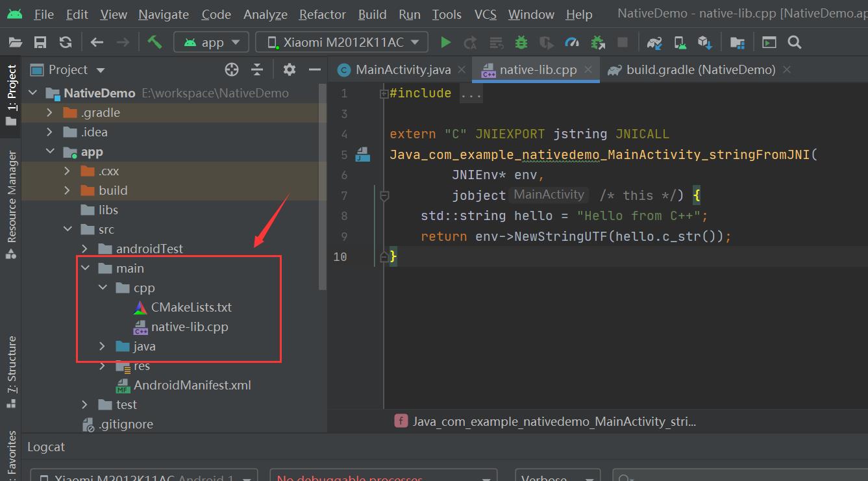Open the SDK Manager icon
Screen dimensions: 868x481
click(705, 43)
